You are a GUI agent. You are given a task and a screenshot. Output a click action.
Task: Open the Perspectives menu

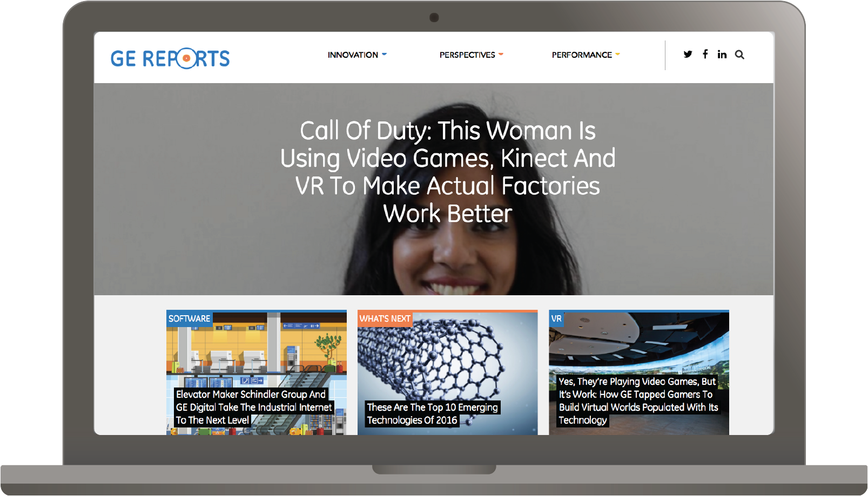click(467, 55)
